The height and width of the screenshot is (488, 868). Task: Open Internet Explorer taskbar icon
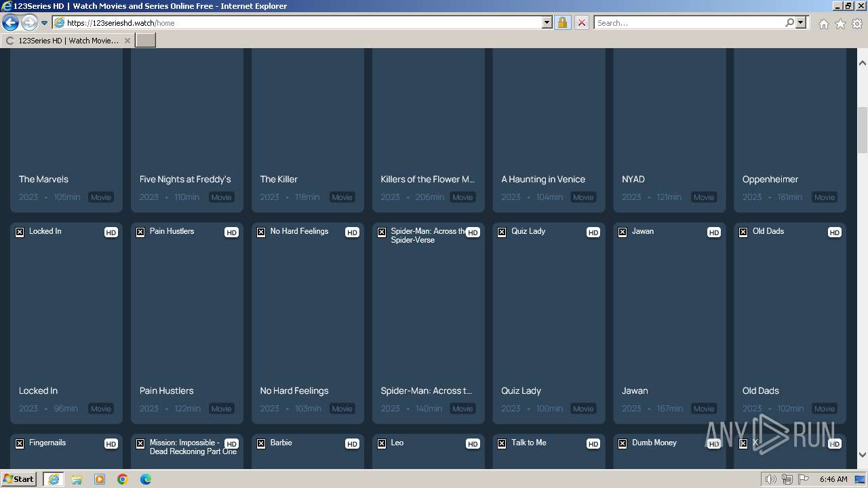[54, 479]
